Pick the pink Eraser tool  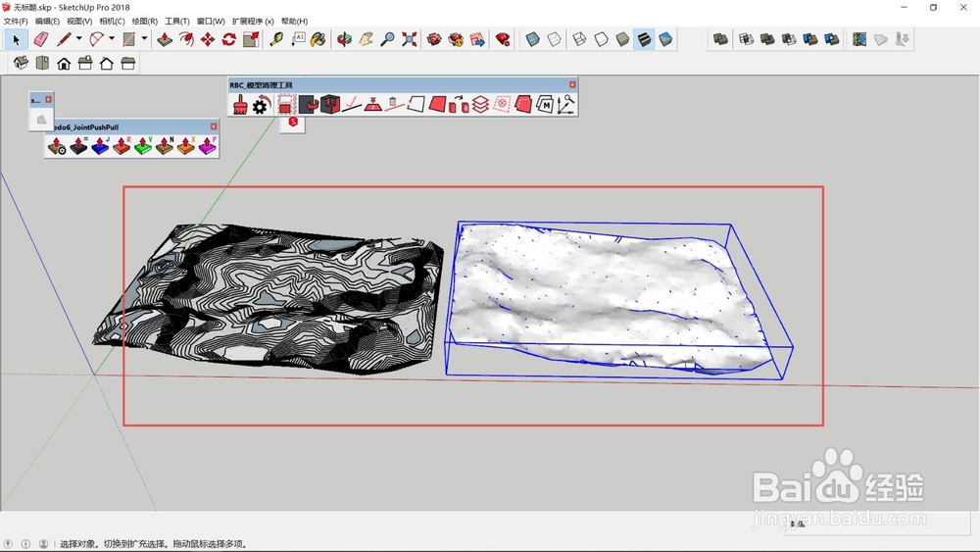[40, 40]
